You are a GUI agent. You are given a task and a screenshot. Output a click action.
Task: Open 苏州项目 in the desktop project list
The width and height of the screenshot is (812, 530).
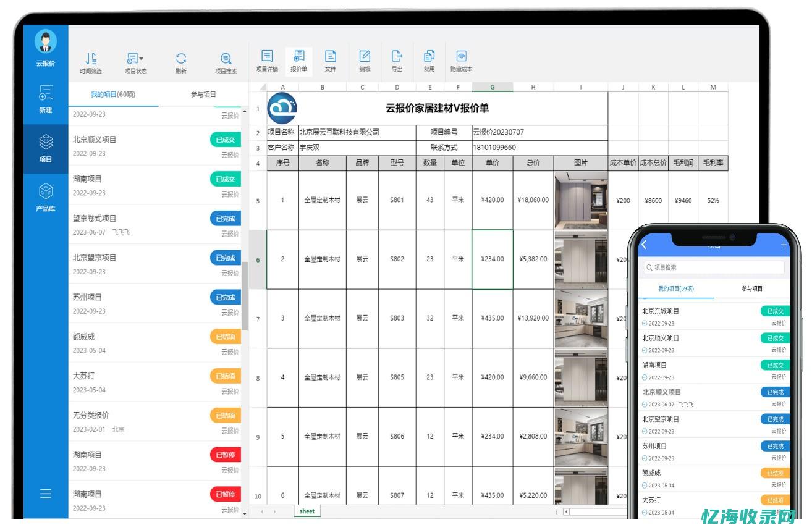(x=154, y=304)
